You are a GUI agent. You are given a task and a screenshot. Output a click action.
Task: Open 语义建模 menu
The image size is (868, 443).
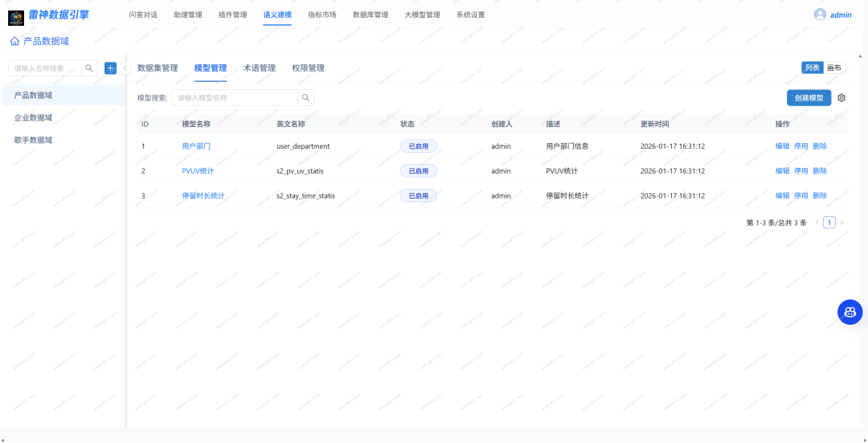[x=277, y=15]
